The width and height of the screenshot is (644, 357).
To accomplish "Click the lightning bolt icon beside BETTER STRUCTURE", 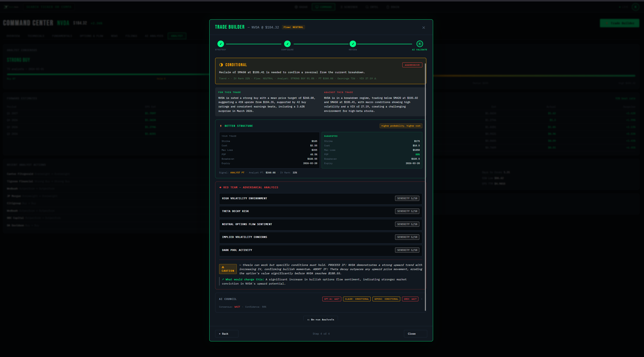I will click(221, 126).
